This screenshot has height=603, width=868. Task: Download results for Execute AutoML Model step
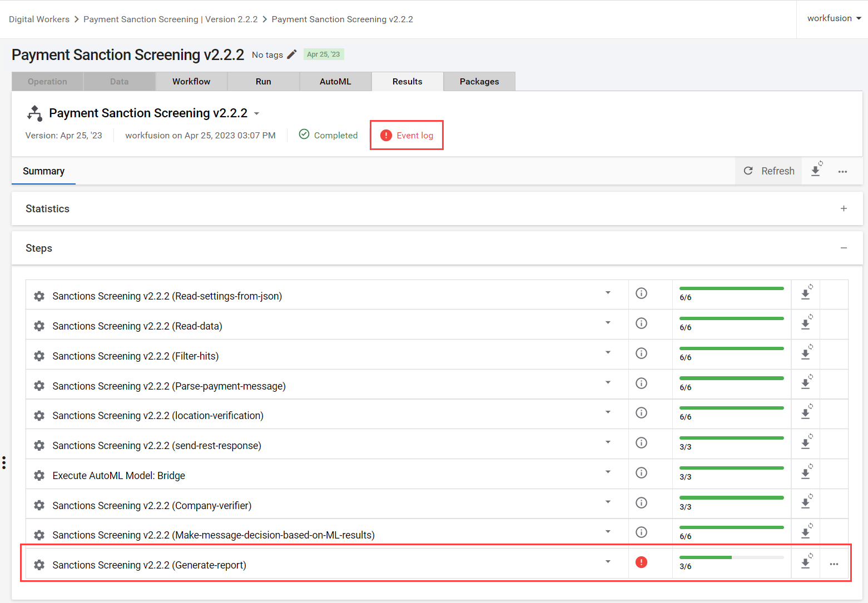point(806,472)
